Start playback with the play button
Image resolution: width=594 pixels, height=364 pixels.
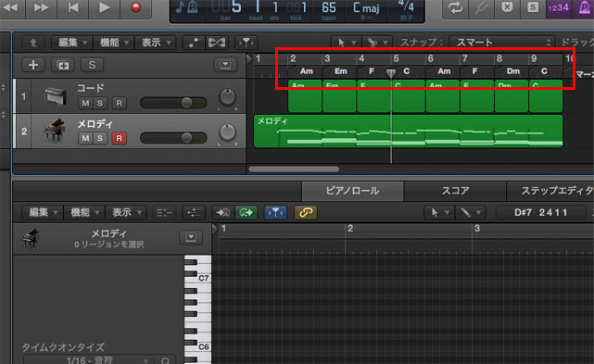click(x=104, y=7)
